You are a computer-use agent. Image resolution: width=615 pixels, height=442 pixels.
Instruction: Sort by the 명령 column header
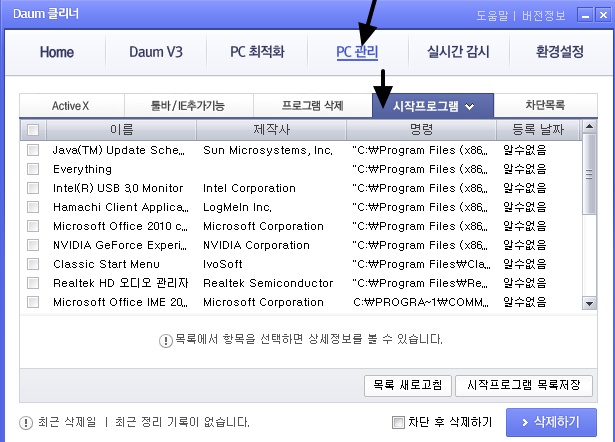(421, 129)
